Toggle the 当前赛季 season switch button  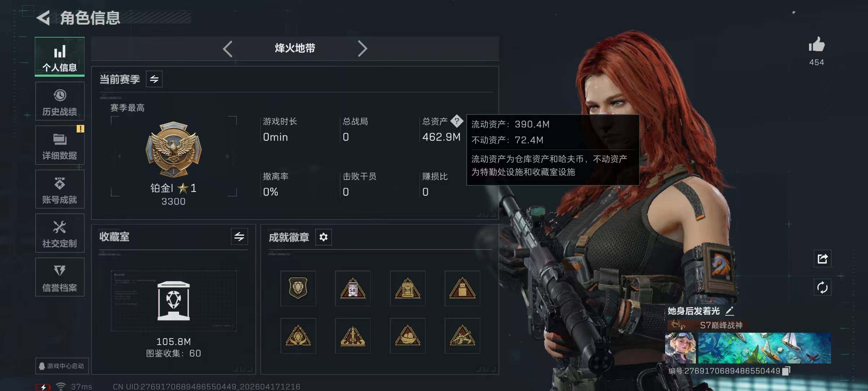[x=154, y=79]
